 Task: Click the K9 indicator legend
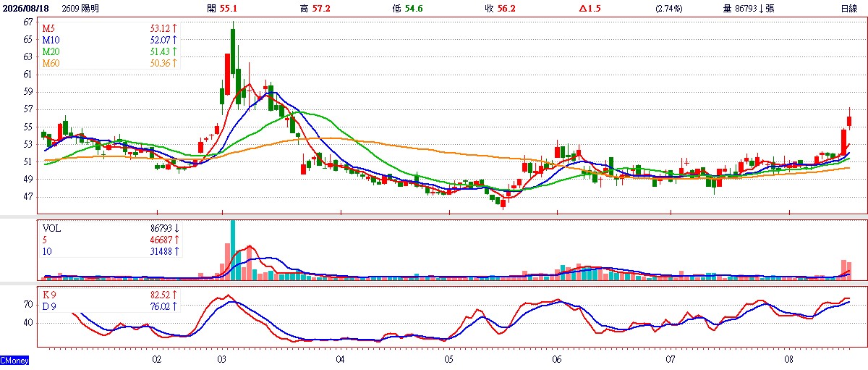coord(50,295)
